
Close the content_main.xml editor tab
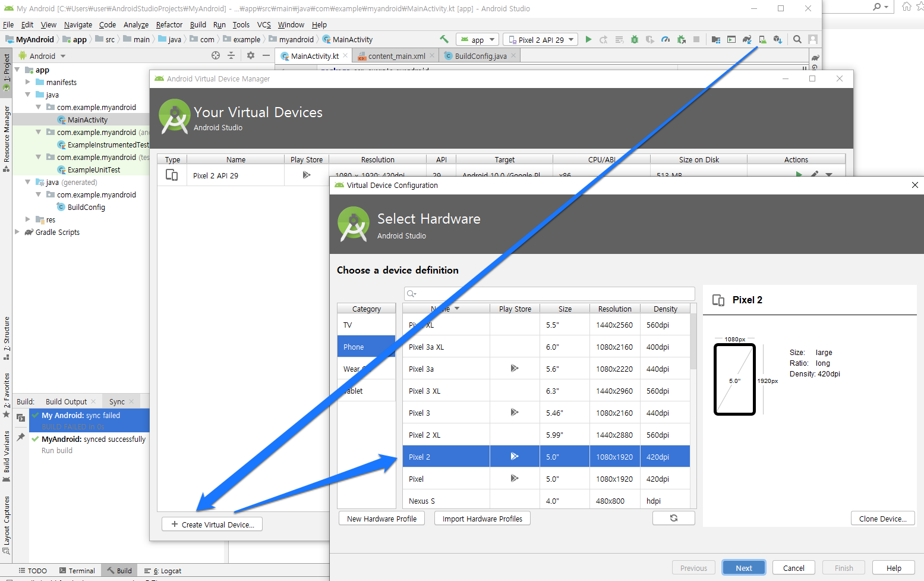point(432,55)
